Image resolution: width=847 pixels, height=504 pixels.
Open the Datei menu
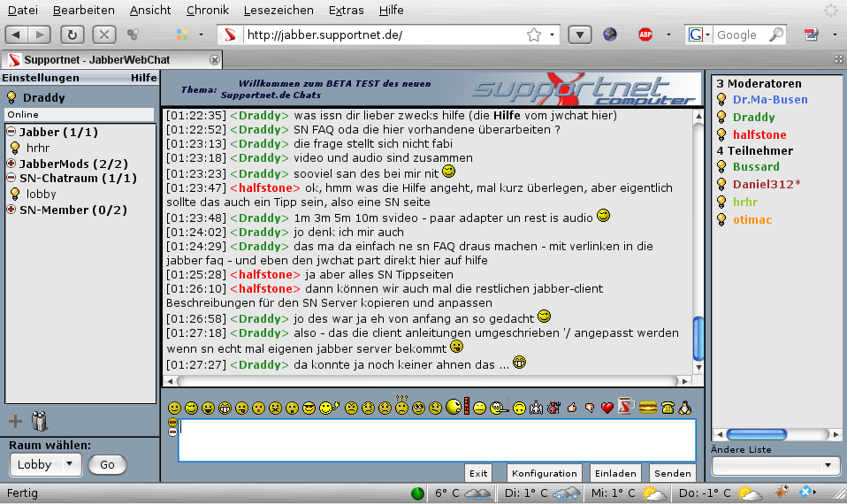click(x=23, y=11)
